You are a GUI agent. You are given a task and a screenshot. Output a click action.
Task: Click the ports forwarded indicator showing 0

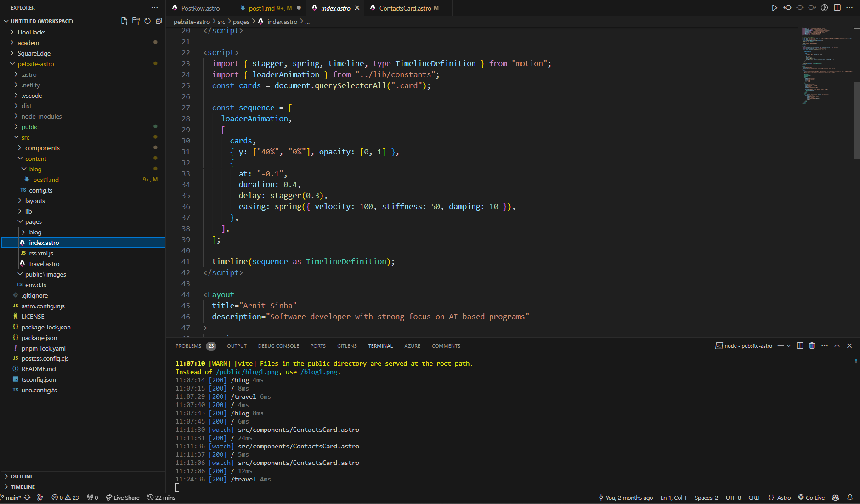click(x=92, y=498)
